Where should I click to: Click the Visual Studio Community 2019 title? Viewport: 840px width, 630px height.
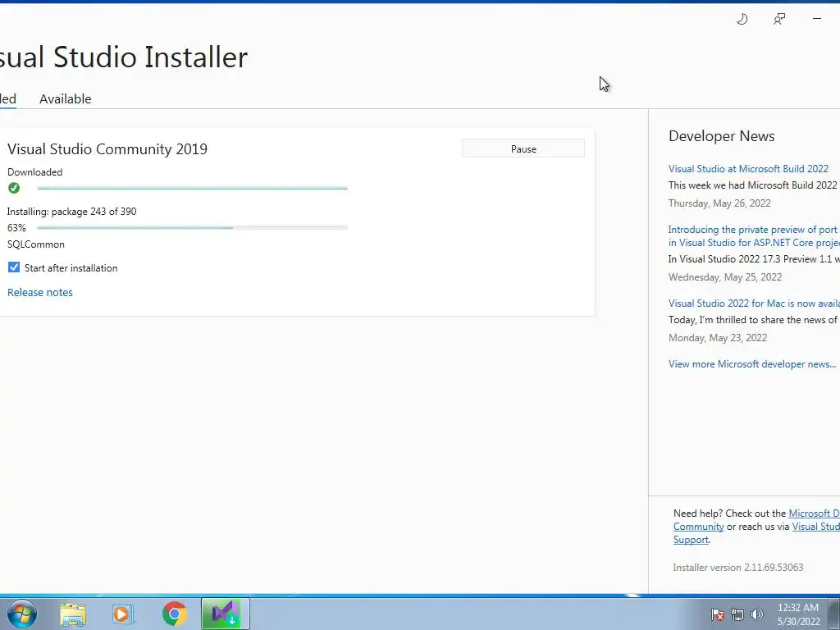coord(107,149)
